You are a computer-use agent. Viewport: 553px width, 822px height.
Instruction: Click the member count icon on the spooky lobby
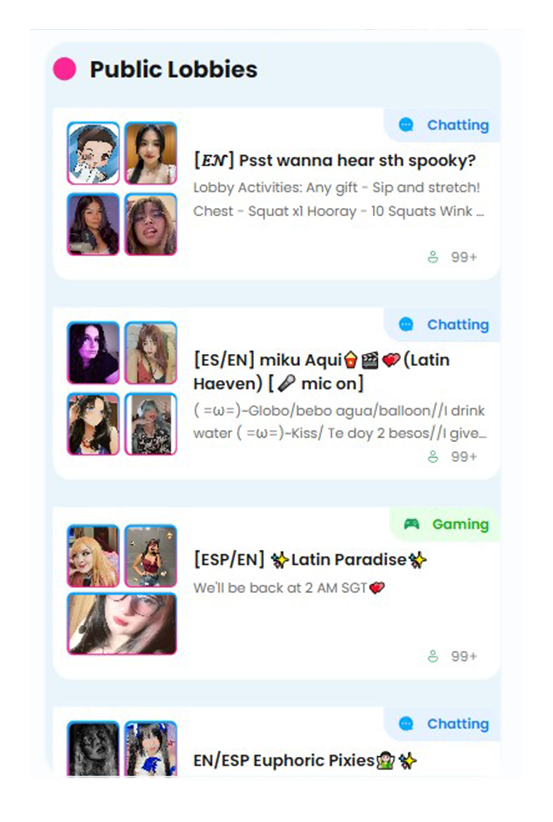pos(433,257)
